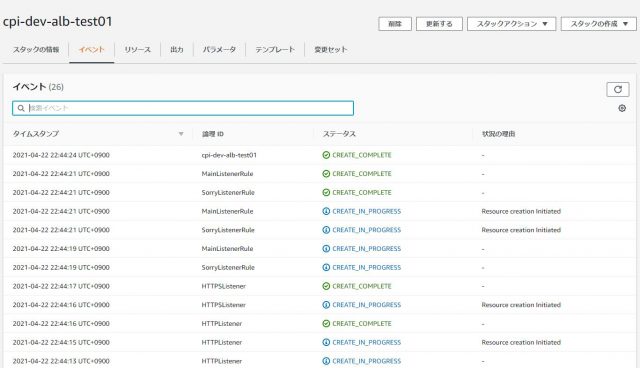640x368 pixels.
Task: Click CREATE_IN_PROGRESS text for MainListenerRule at 22:44:21
Action: 367,211
